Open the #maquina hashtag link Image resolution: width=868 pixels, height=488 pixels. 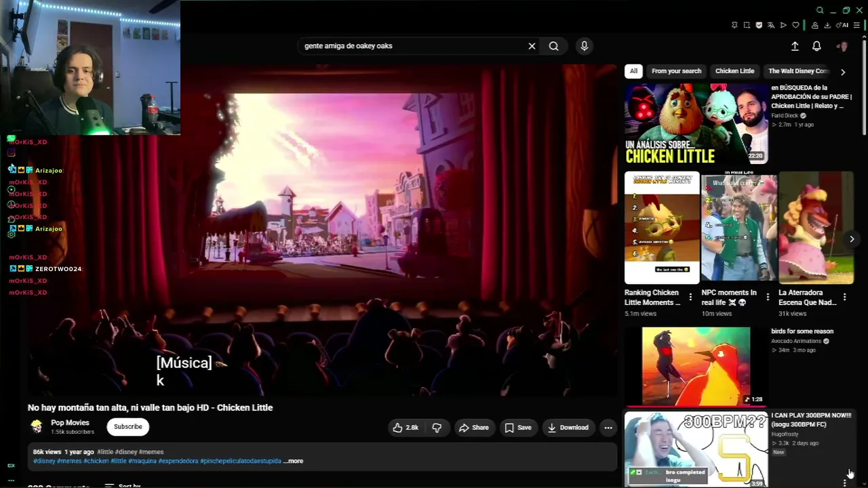[x=142, y=461]
